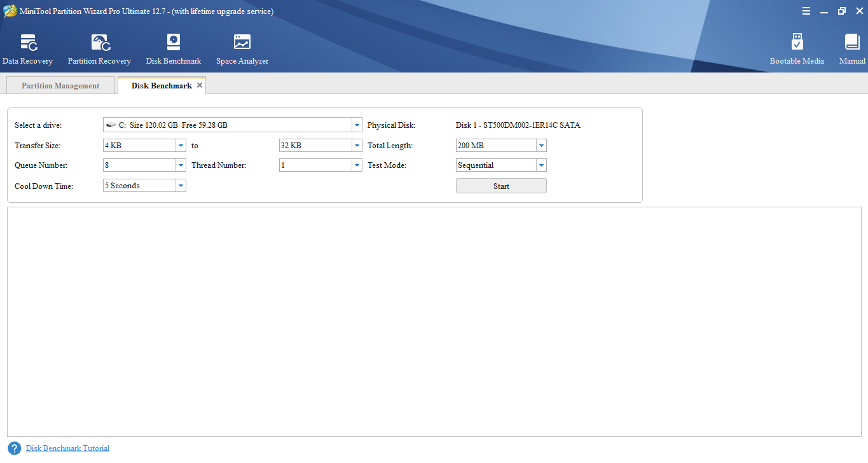The height and width of the screenshot is (463, 868).
Task: Open the hamburger menu in the title bar
Action: (x=806, y=11)
